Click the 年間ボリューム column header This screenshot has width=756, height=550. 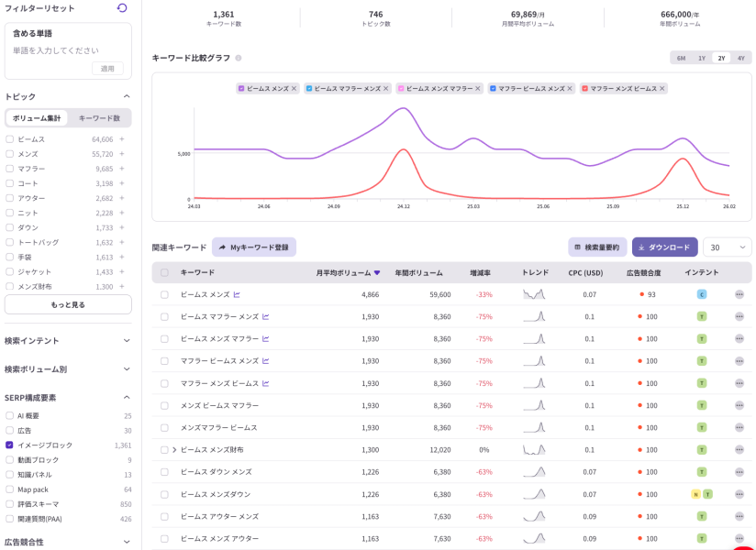tap(419, 272)
